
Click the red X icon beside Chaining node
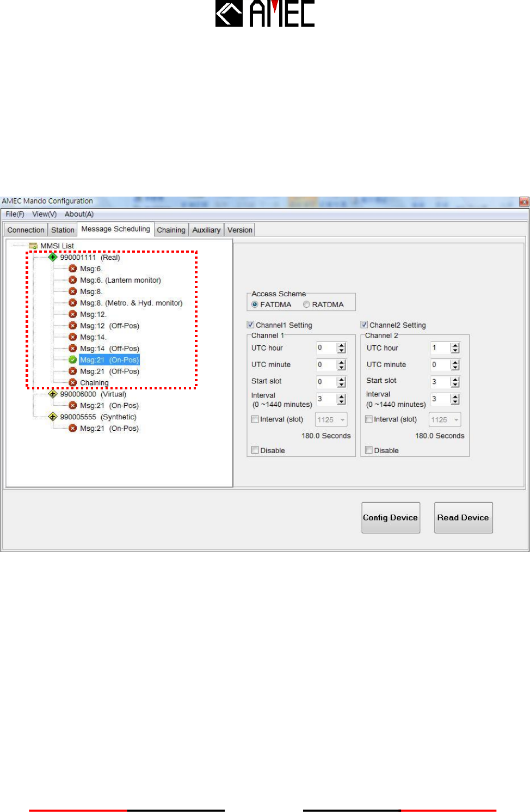click(x=72, y=382)
